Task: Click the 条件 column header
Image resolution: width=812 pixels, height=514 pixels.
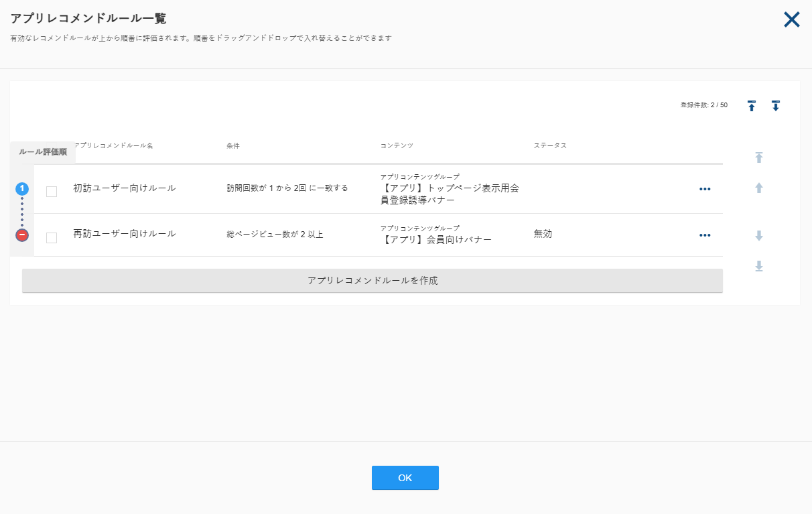Action: point(233,145)
